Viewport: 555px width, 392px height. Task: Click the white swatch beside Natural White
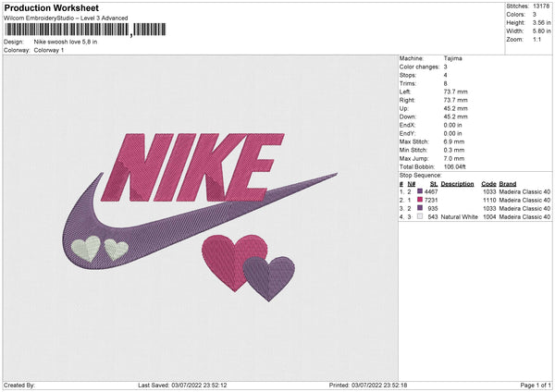[420, 216]
